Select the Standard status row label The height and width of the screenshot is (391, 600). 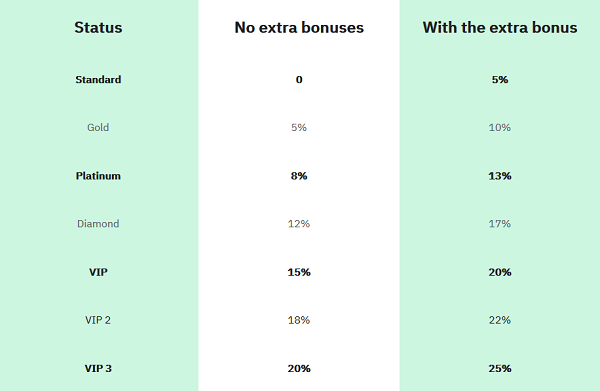click(x=98, y=80)
